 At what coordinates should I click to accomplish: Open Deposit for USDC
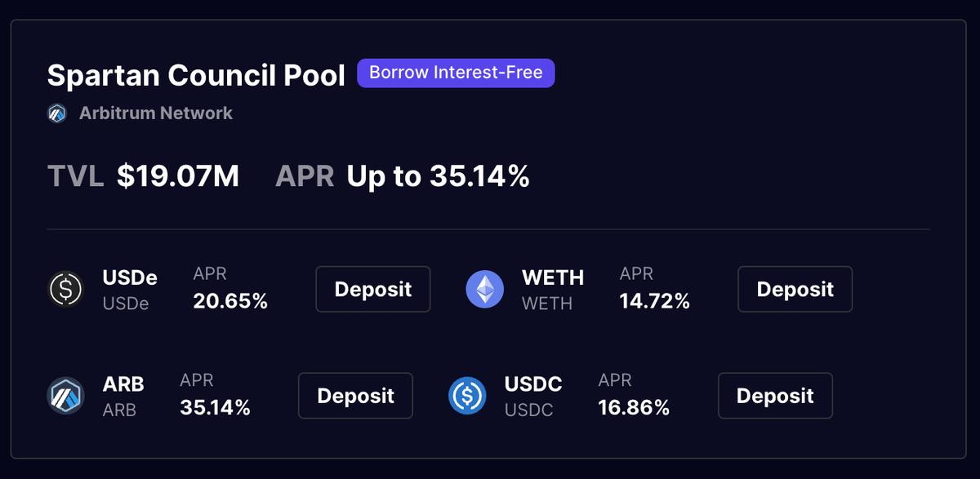click(x=775, y=396)
